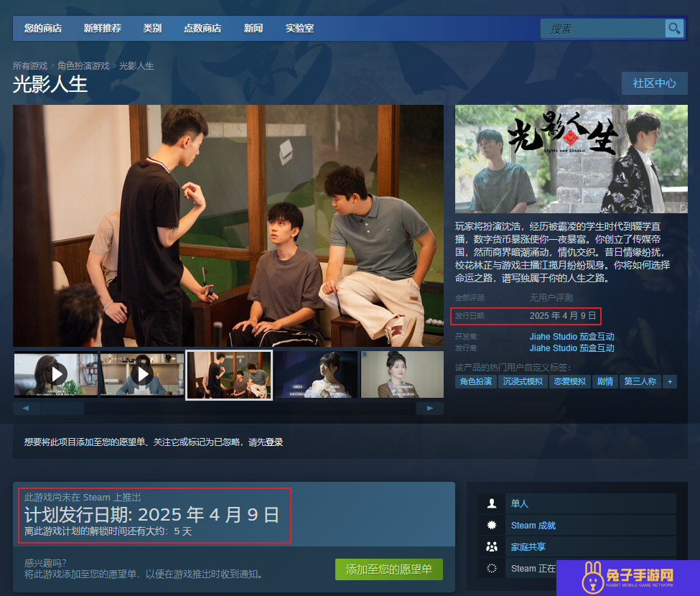
Task: Click the Steam achievements star icon
Action: tap(492, 525)
